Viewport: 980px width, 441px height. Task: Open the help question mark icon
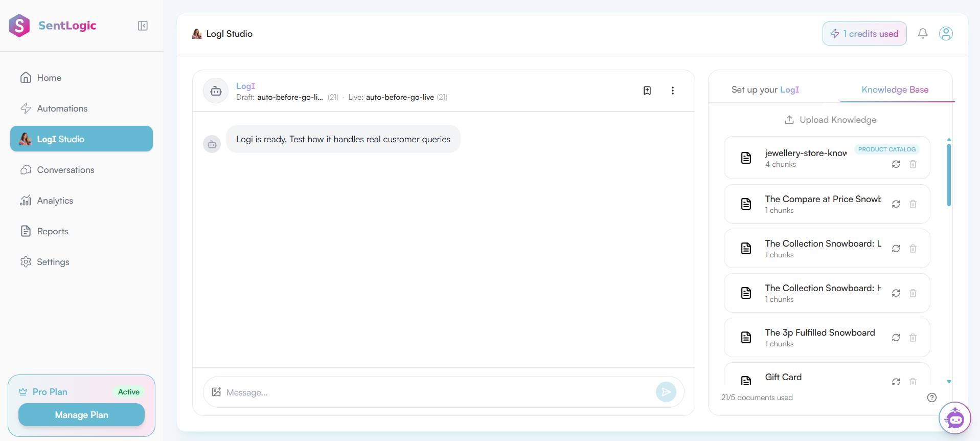932,398
